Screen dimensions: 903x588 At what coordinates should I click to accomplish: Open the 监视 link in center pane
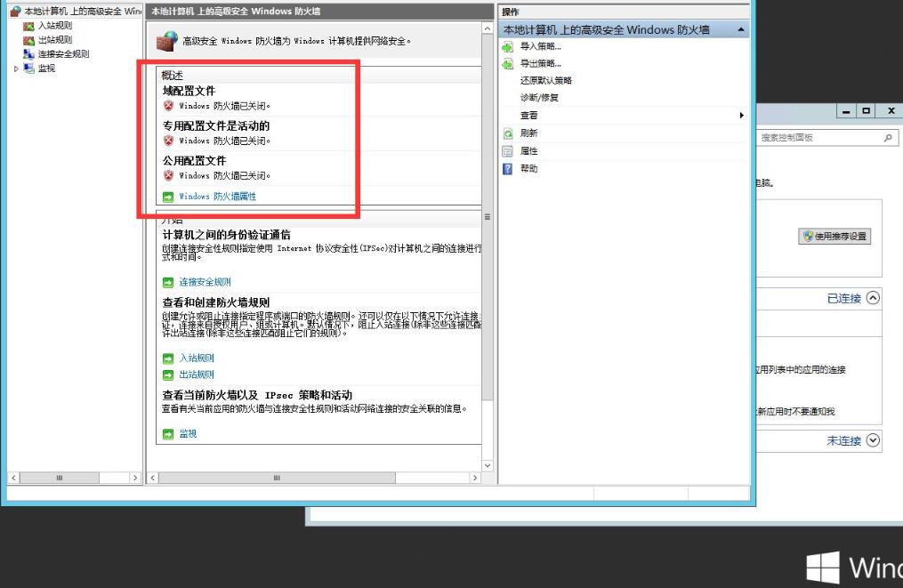pos(188,433)
